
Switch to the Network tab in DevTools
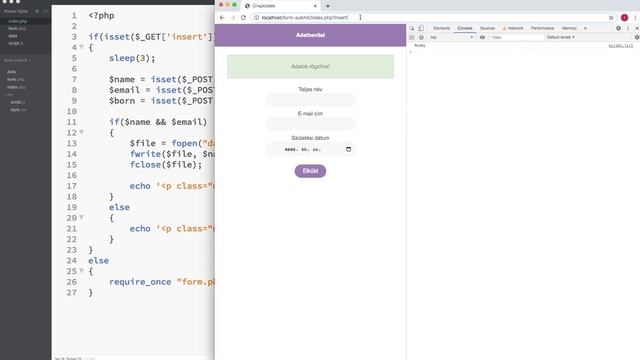pos(513,28)
